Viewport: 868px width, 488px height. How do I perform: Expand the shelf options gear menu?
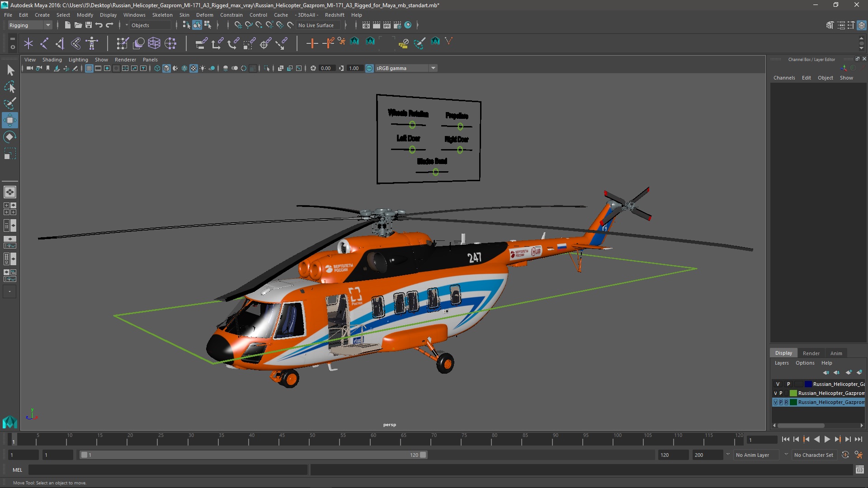point(12,47)
